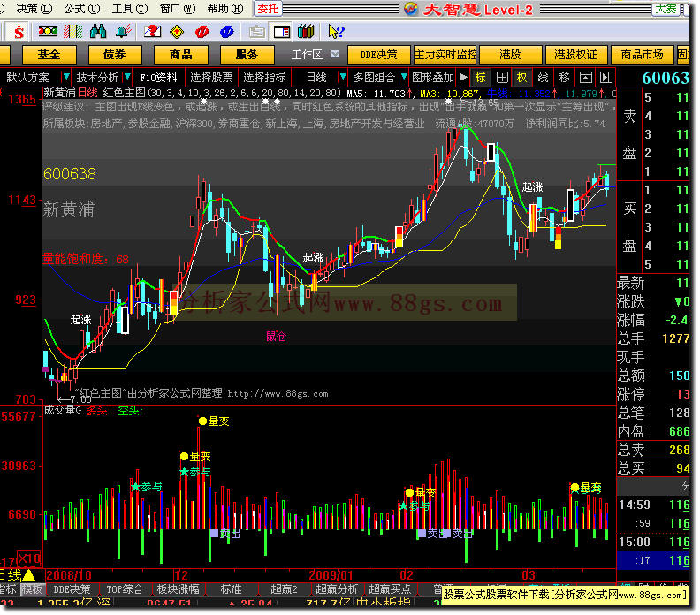This screenshot has width=700, height=615.
Task: Click the hide side panel icon
Action: pos(605,78)
